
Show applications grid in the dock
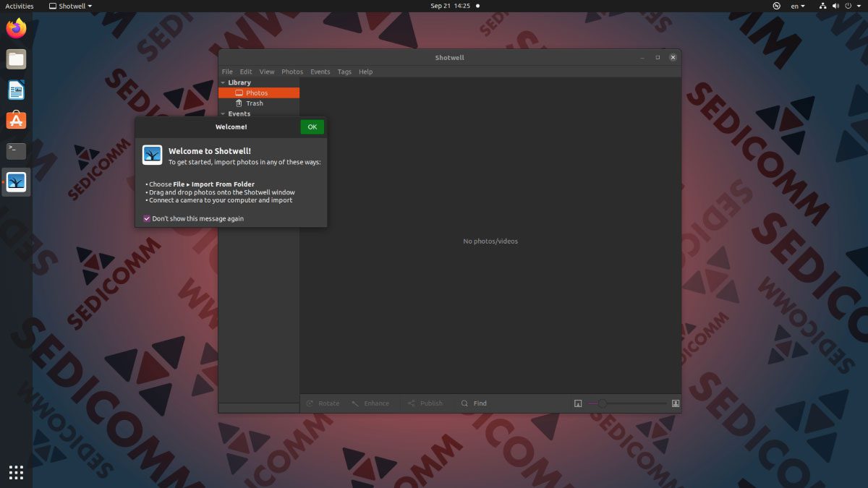(16, 472)
